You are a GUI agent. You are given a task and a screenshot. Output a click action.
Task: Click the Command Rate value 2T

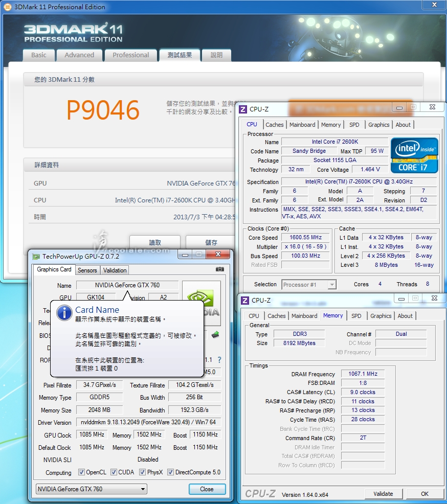[x=363, y=438]
